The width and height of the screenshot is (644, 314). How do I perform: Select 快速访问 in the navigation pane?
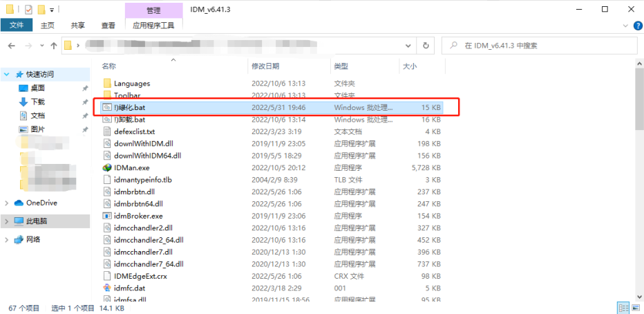(40, 75)
